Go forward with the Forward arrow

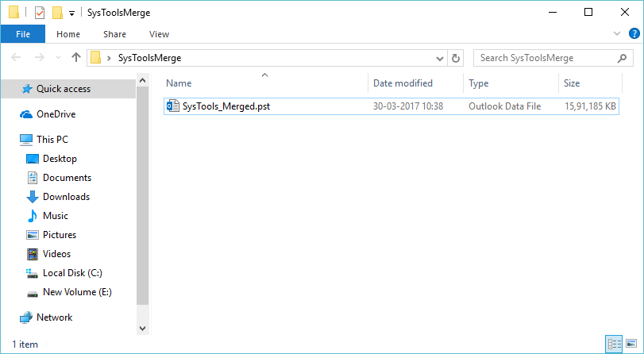coord(40,57)
